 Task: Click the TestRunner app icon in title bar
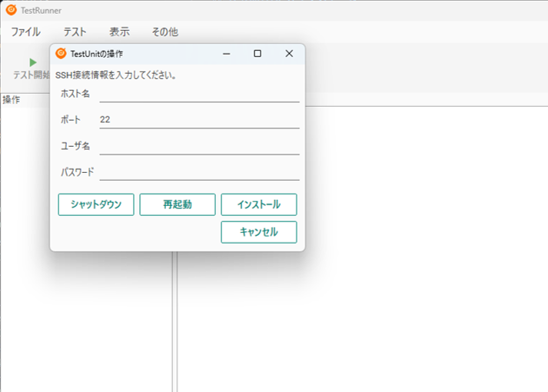(x=11, y=10)
